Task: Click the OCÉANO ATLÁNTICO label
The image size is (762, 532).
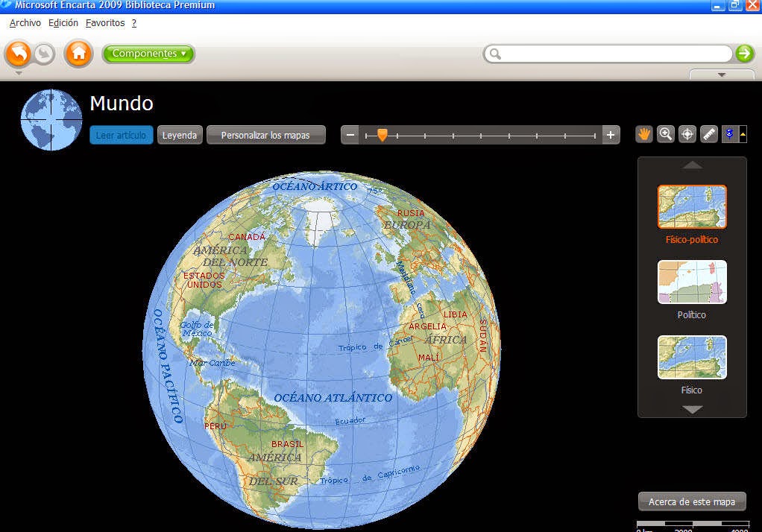Action: [333, 398]
